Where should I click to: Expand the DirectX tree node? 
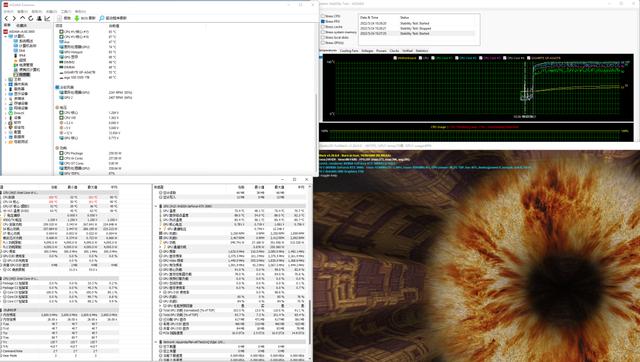6,113
